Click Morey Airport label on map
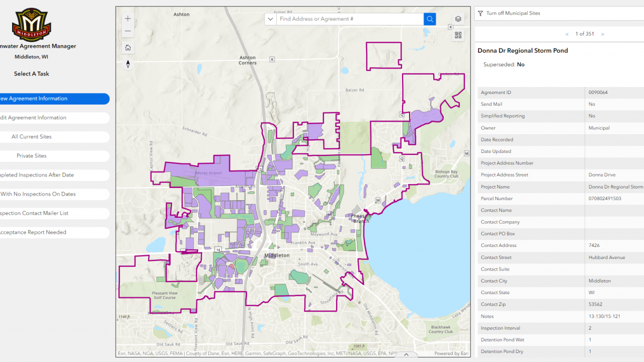644x362 pixels. coord(208,173)
